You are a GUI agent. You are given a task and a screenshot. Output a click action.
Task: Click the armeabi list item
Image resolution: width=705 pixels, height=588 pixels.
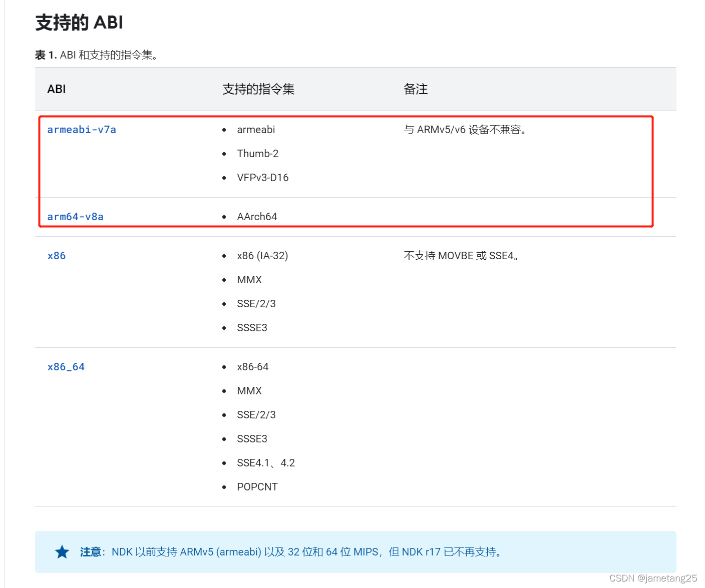pyautogui.click(x=256, y=130)
